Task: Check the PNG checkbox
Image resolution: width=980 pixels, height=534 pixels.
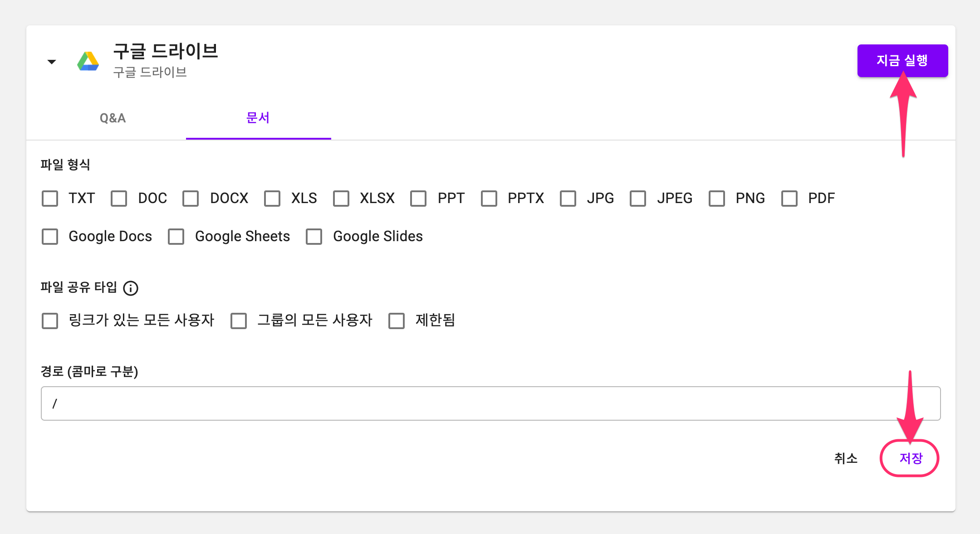Action: 717,199
